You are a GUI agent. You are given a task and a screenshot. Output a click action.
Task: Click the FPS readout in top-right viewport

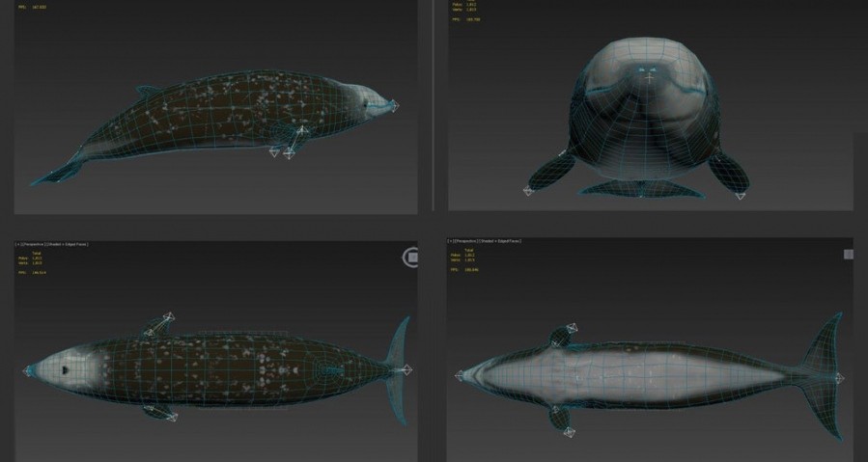[x=466, y=19]
